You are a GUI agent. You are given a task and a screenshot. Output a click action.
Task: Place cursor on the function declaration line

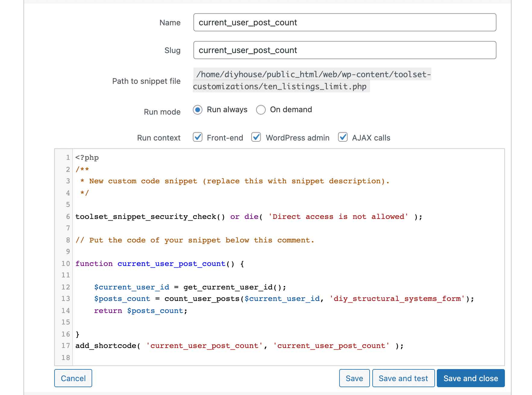pyautogui.click(x=160, y=264)
